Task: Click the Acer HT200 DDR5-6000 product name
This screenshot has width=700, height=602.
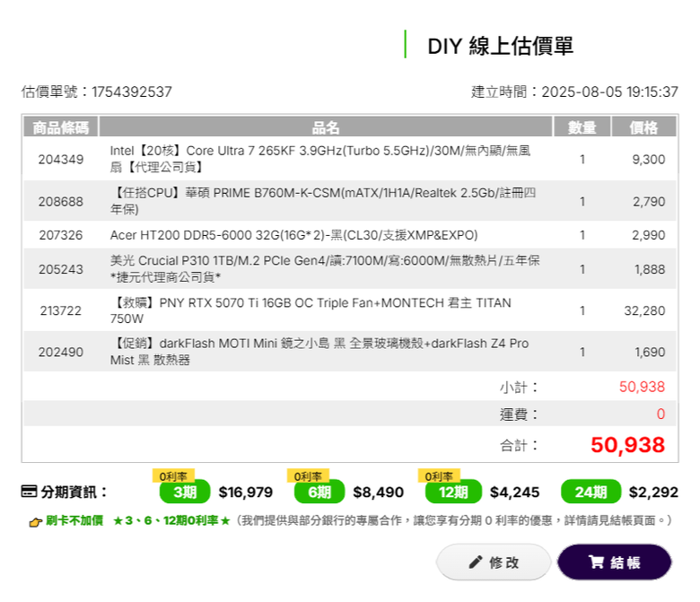Action: tap(293, 235)
